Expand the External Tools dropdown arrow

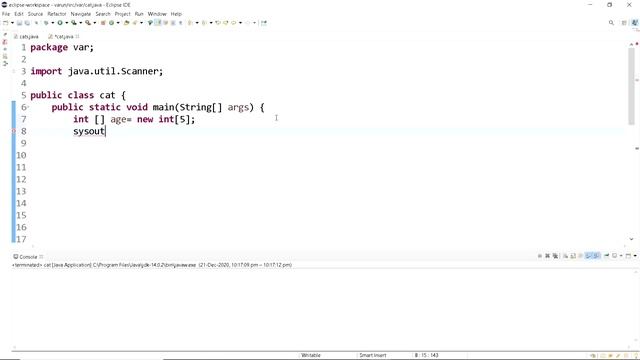95,23
